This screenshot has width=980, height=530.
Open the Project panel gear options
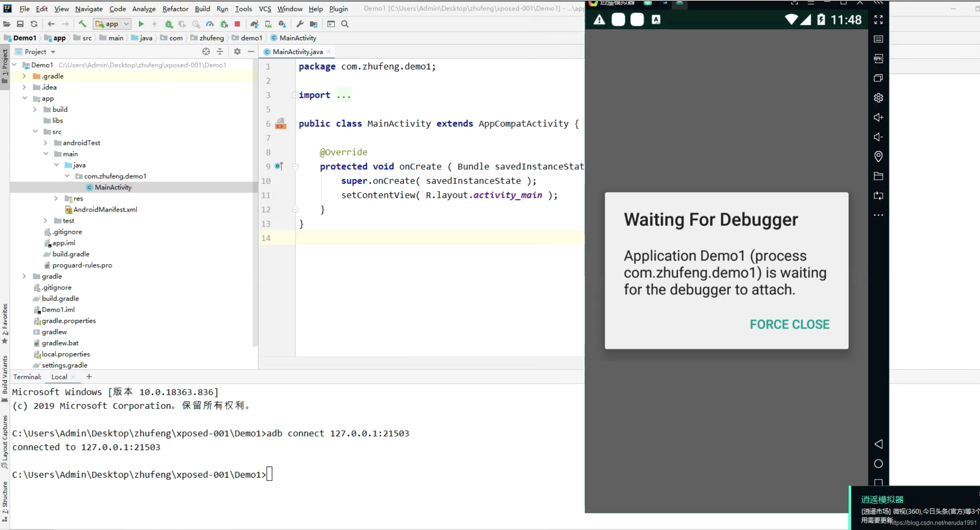tap(237, 51)
